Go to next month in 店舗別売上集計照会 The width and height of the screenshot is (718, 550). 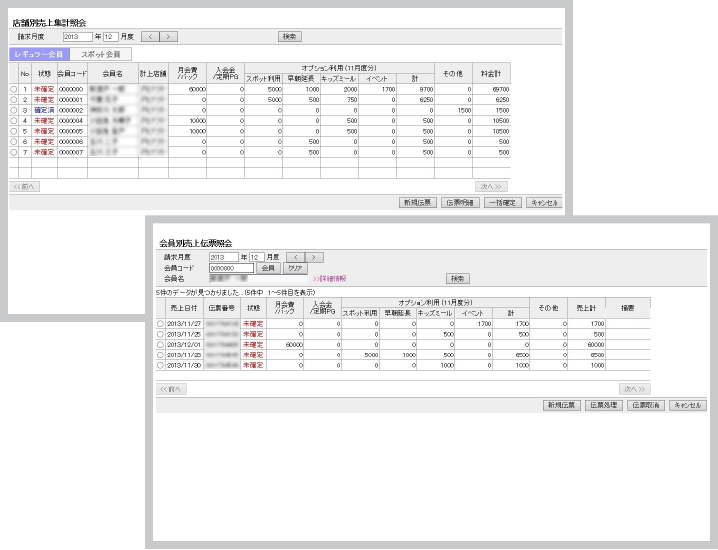click(168, 37)
